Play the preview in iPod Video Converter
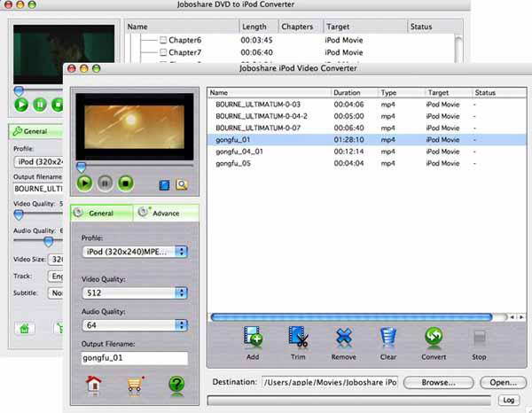The height and width of the screenshot is (413, 532). coord(84,183)
